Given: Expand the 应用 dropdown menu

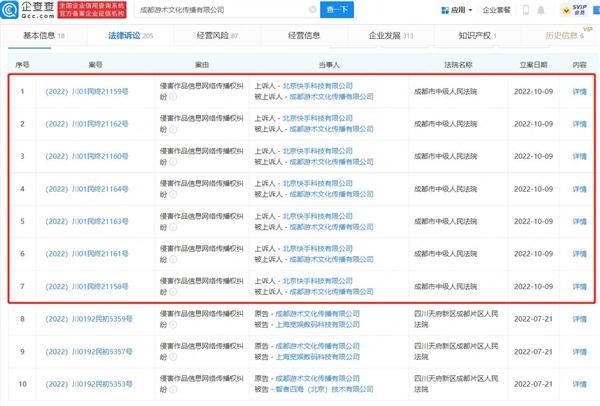Looking at the screenshot, I should coord(457,10).
